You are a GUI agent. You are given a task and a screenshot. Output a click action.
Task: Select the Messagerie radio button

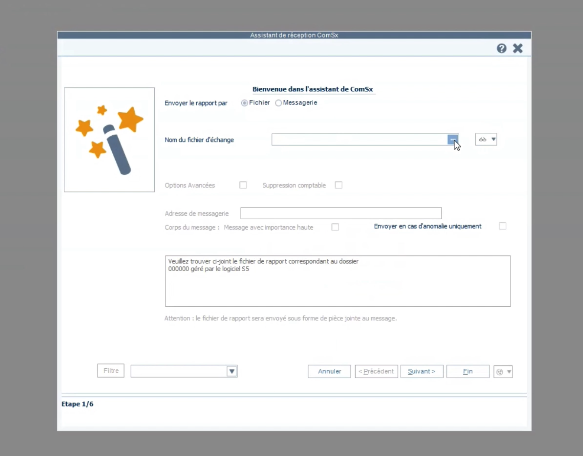pos(278,103)
